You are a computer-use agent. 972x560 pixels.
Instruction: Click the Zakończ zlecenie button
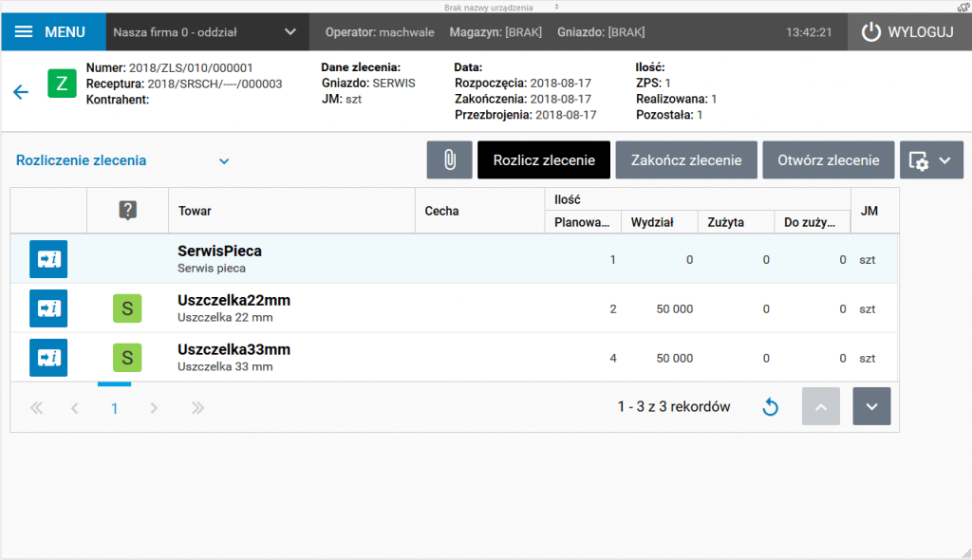click(686, 160)
